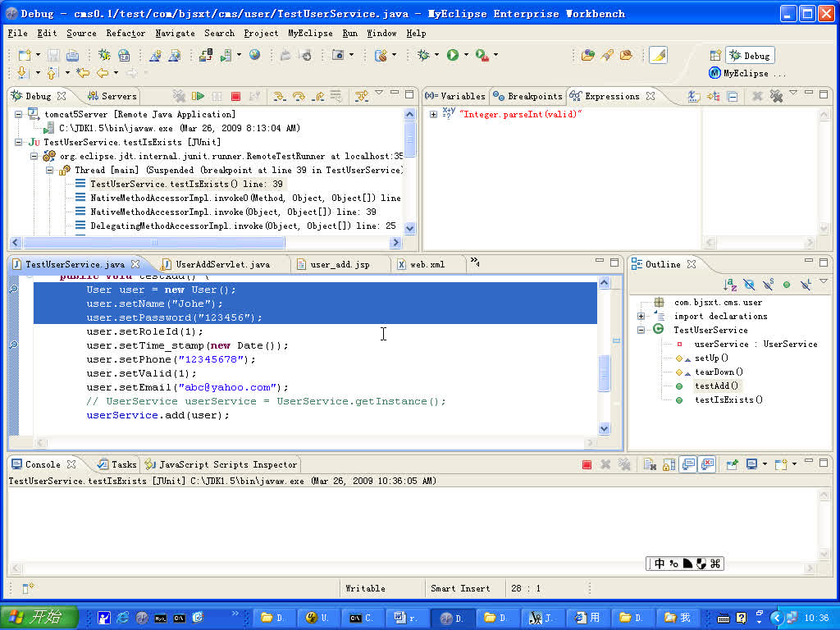Click the Next Annotation down arrow icon
The width and height of the screenshot is (840, 630).
22,72
